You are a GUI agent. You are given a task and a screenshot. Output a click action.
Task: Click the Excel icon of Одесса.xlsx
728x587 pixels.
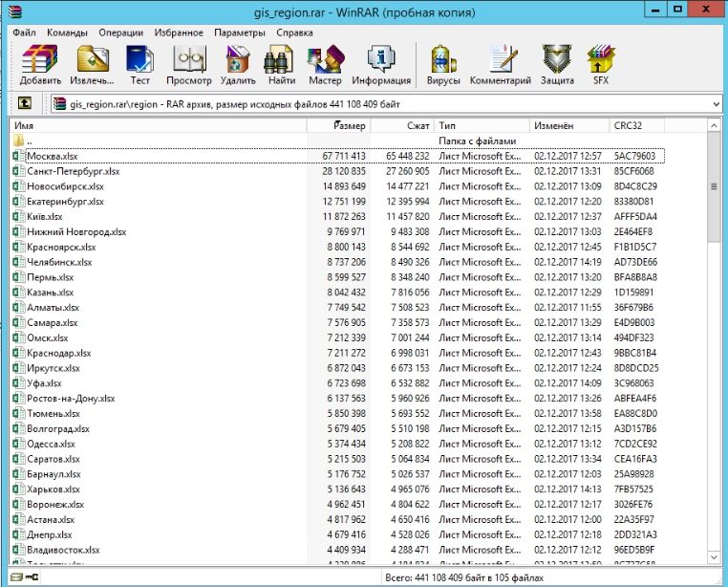pos(18,444)
